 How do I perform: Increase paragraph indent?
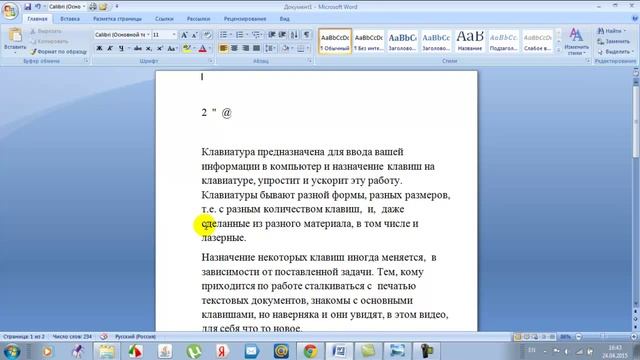coord(282,35)
